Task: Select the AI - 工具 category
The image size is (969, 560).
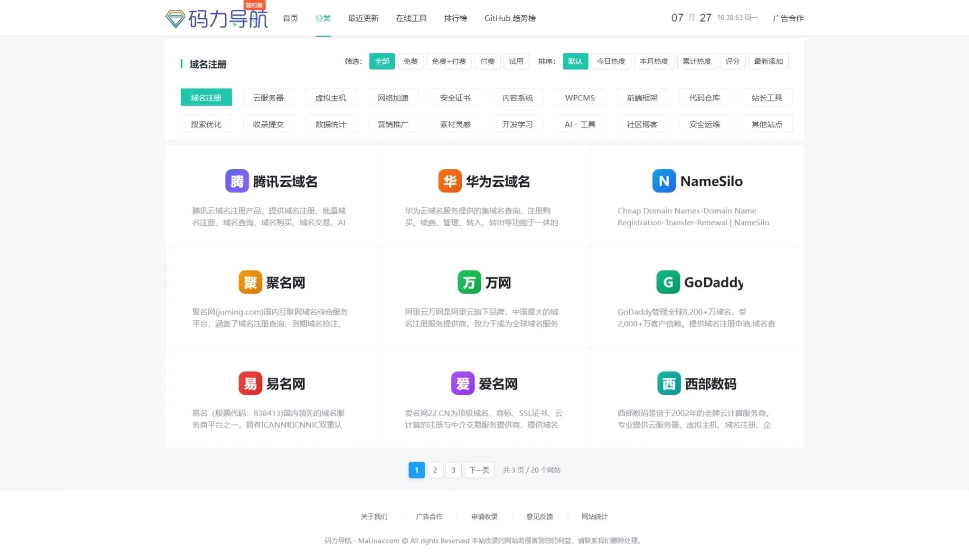Action: click(x=580, y=124)
